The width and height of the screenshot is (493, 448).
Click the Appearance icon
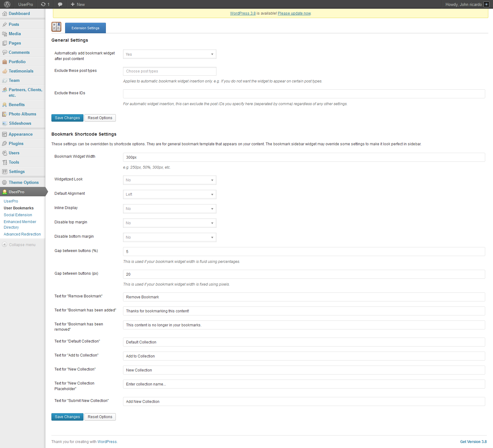tap(5, 134)
